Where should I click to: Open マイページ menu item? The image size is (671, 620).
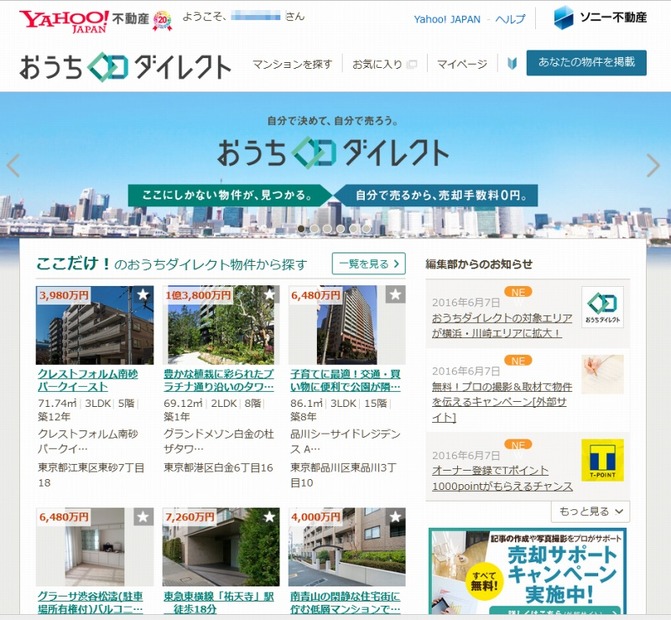462,64
